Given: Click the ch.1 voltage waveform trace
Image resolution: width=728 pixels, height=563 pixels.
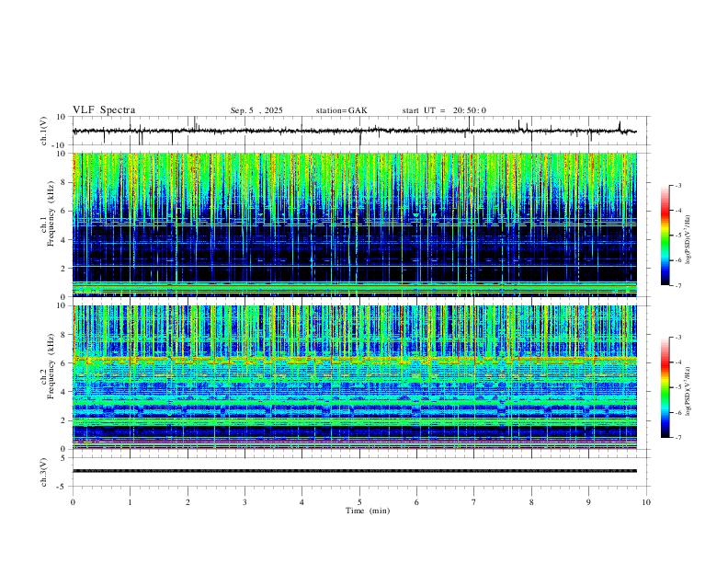Looking at the screenshot, I should pyautogui.click(x=354, y=131).
